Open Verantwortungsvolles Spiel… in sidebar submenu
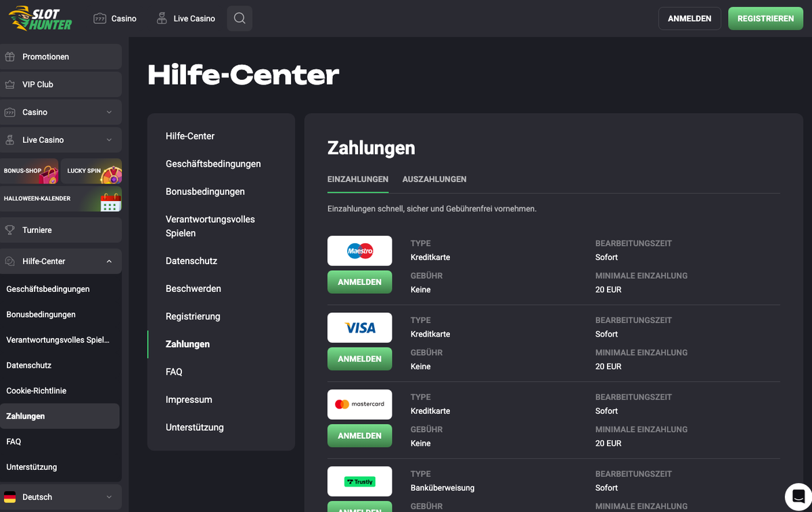This screenshot has width=812, height=512. [x=58, y=340]
